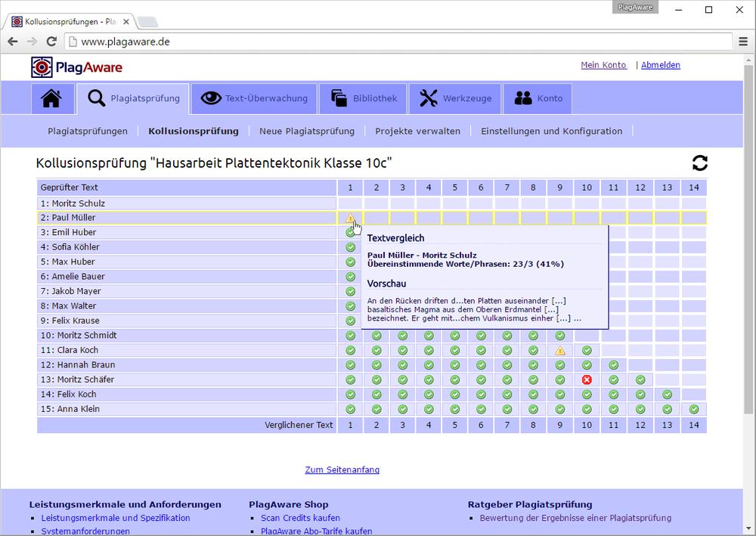
Task: Click the PlagAware Shop footer heading
Action: click(288, 505)
